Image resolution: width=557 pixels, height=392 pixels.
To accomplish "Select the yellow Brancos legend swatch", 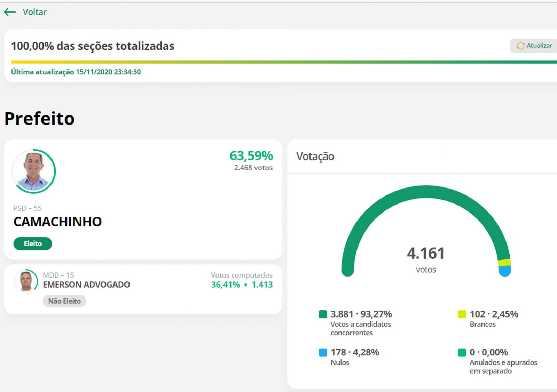I will (462, 314).
